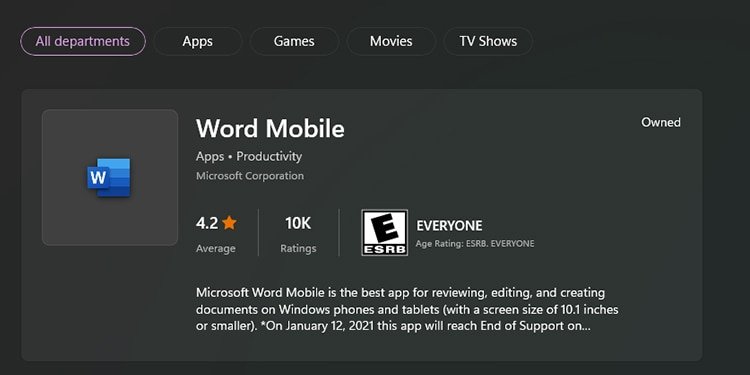Click the Word Mobile description paragraph
750x375 pixels.
click(x=407, y=310)
